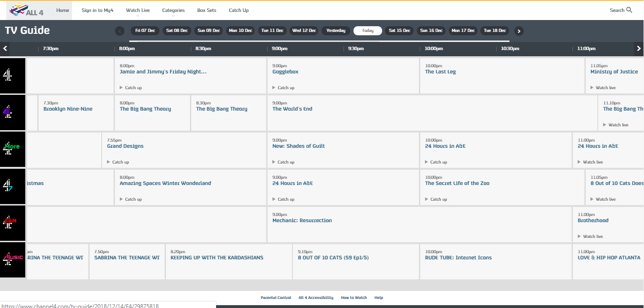644x308 pixels.
Task: Show later dates with right arrow
Action: coord(519,31)
